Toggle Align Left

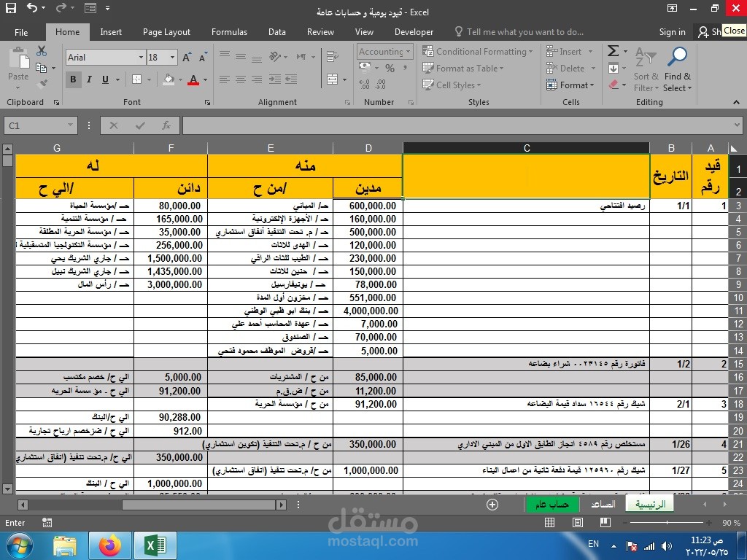tap(225, 79)
